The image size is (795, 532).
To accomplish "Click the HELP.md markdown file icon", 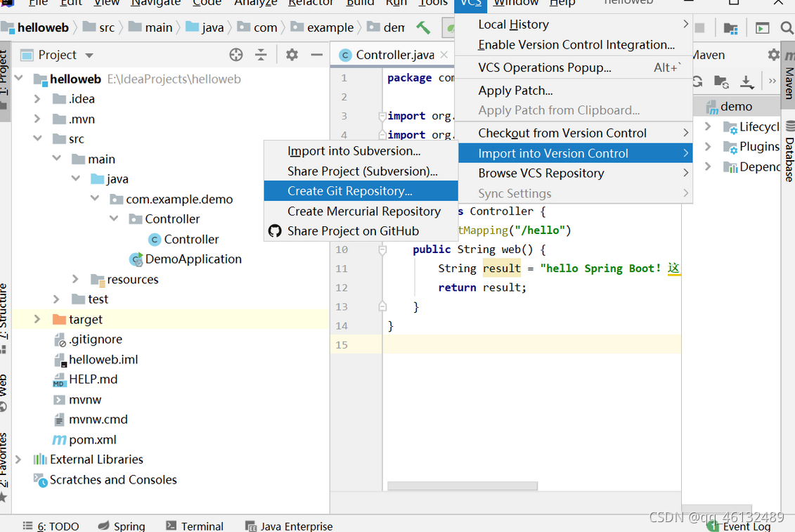I will coord(59,380).
